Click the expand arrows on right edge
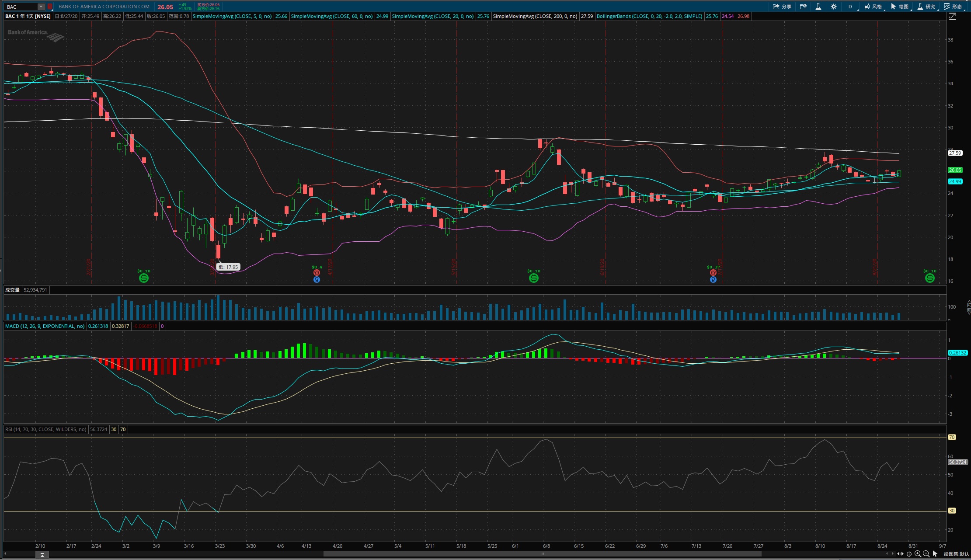This screenshot has width=971, height=560. coord(969,307)
